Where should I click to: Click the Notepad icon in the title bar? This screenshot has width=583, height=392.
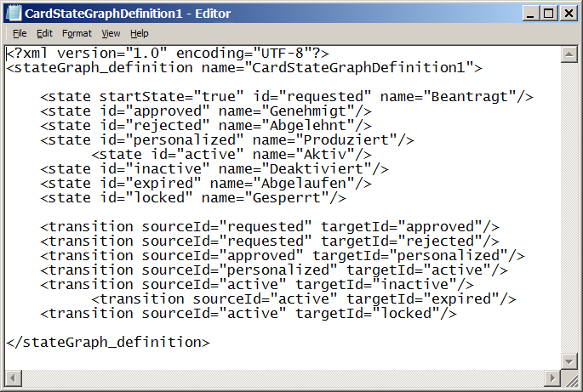13,14
